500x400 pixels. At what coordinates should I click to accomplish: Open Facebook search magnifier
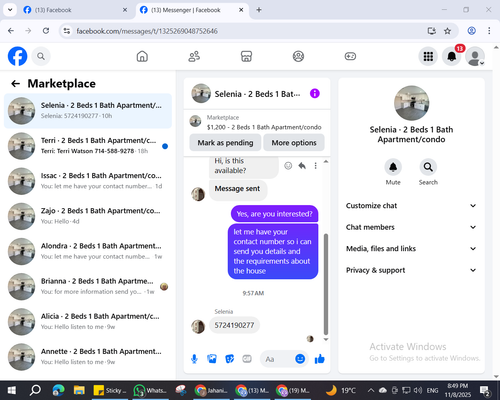[41, 56]
